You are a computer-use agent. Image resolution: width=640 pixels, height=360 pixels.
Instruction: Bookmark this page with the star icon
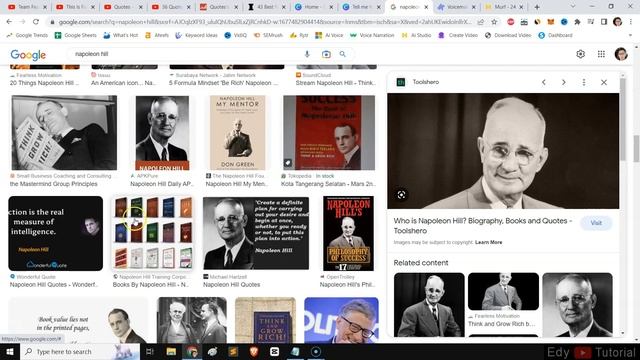[494, 22]
